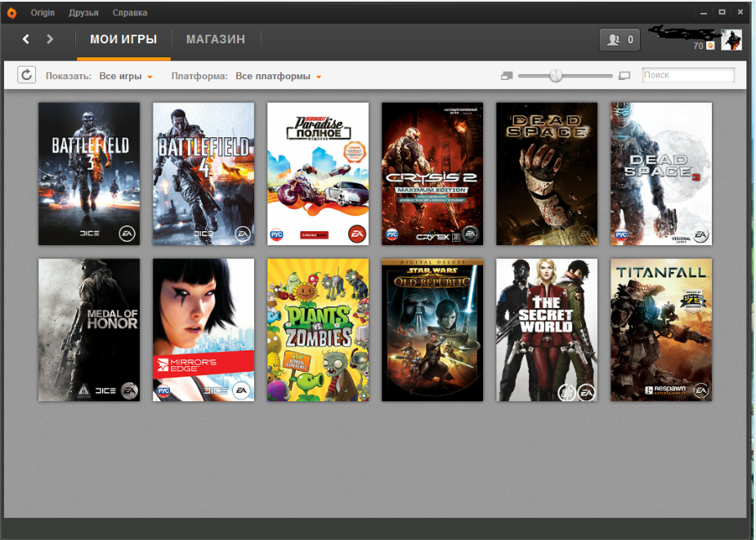
Task: Set smallest tile size icon
Action: tap(507, 76)
